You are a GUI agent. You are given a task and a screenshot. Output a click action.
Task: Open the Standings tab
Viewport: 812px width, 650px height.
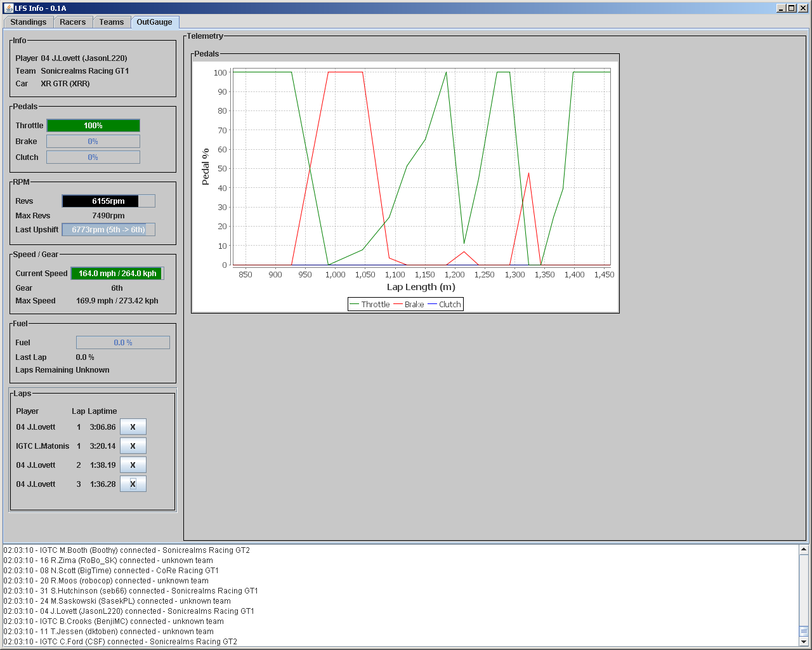29,22
